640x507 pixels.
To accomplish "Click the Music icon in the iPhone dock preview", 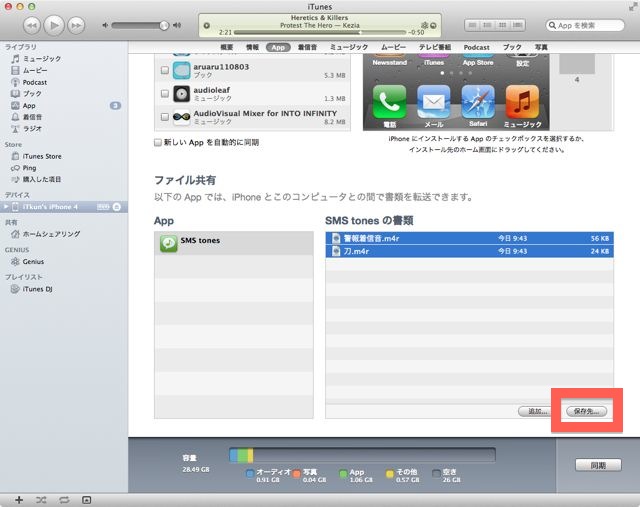I will [522, 102].
